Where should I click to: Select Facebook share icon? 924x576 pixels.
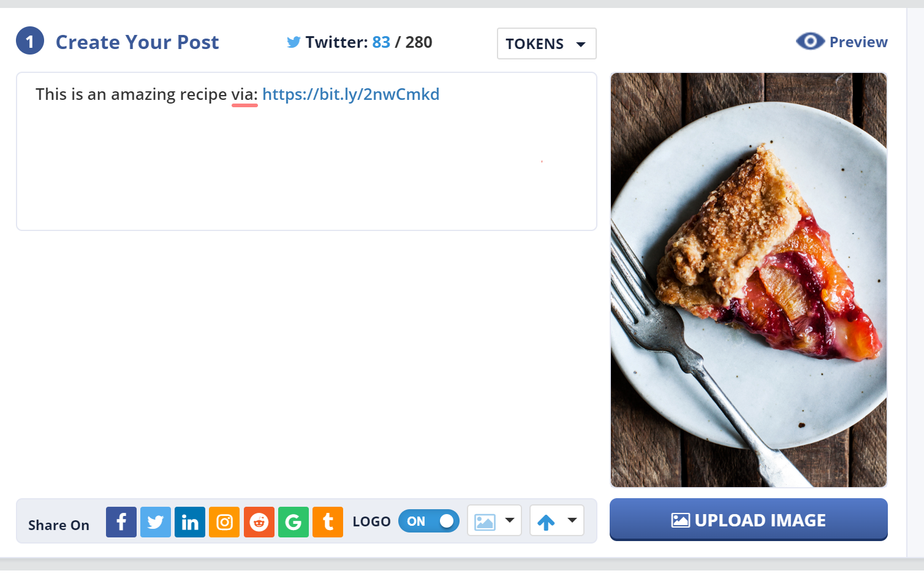[x=121, y=522]
